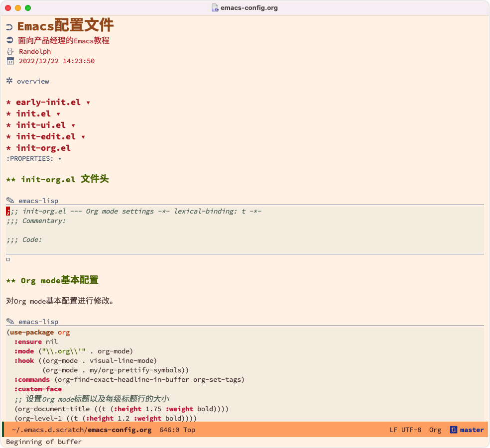Click LF end-of-line indicator in mode line
This screenshot has width=490, height=448.
coord(393,430)
